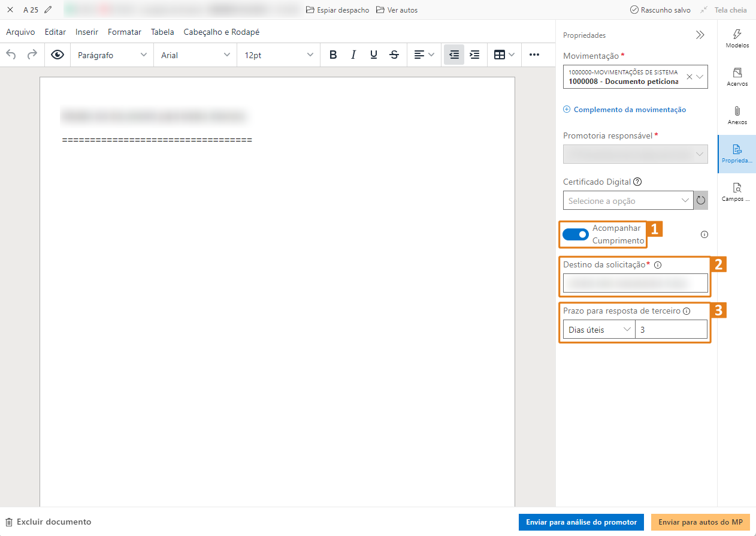Viewport: 756px width, 536px height.
Task: Undo the last edit
Action: tap(11, 55)
